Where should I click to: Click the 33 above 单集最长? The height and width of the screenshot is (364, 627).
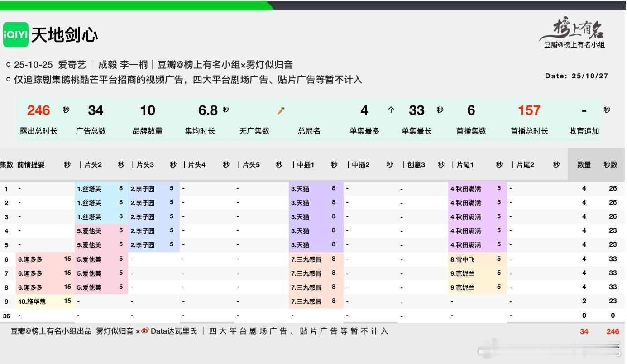416,110
